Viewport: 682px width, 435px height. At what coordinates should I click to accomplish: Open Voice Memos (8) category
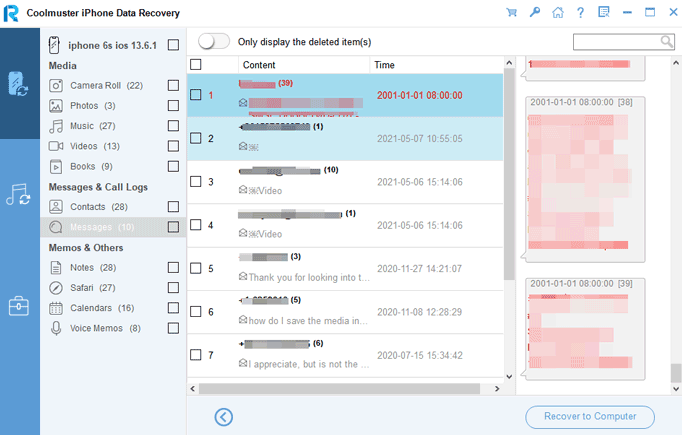[x=105, y=328]
